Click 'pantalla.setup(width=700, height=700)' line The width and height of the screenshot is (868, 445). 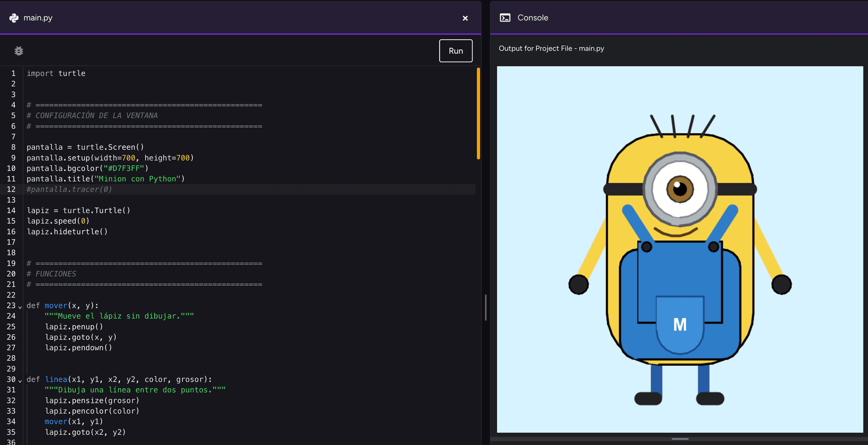point(110,158)
